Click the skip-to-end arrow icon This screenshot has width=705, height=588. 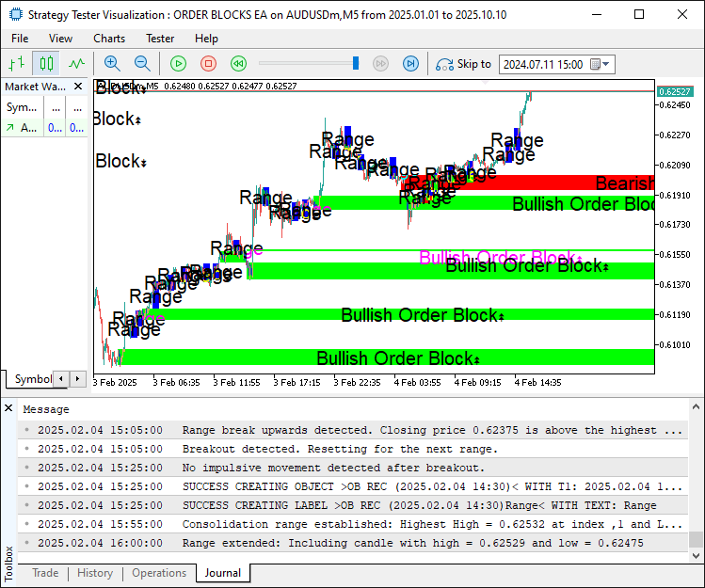pyautogui.click(x=410, y=64)
